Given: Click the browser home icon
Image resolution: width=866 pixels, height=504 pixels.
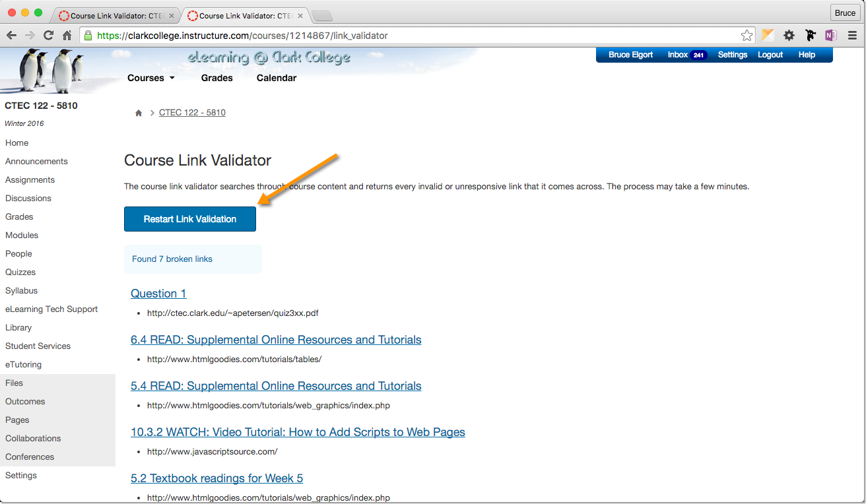Looking at the screenshot, I should (67, 36).
